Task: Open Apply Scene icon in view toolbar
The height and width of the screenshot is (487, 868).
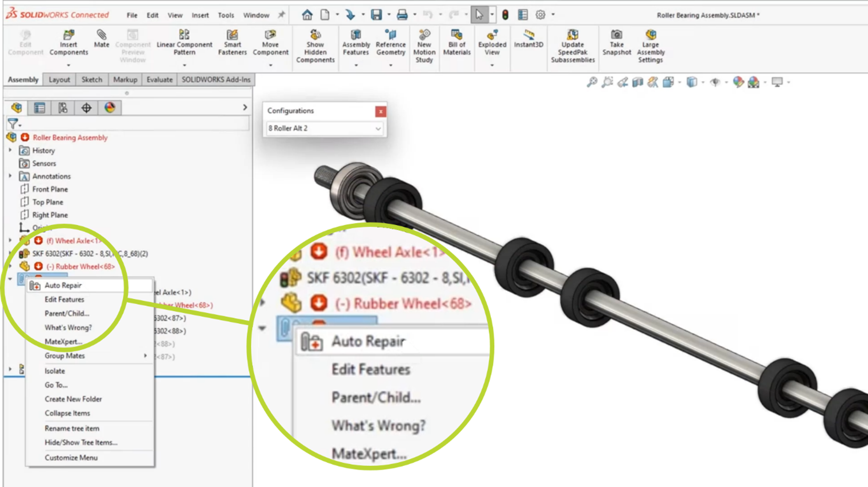Action: 754,82
